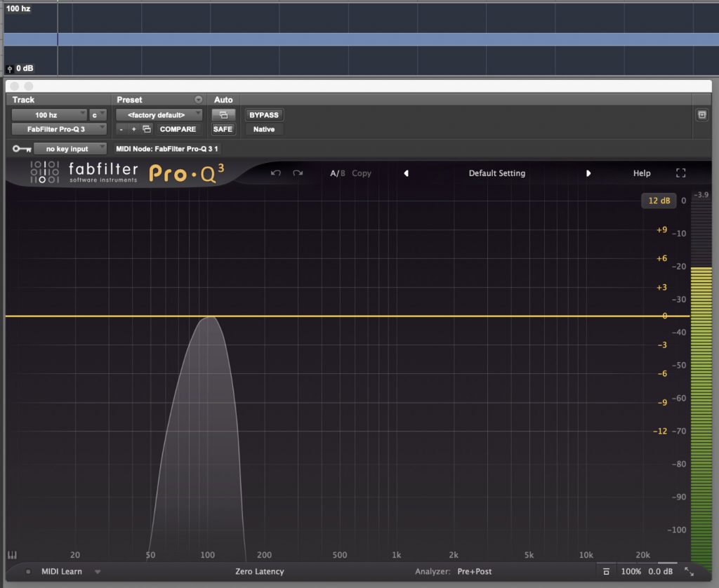Click the 12 dB display range control
Screen dimensions: 719x588
click(x=659, y=201)
